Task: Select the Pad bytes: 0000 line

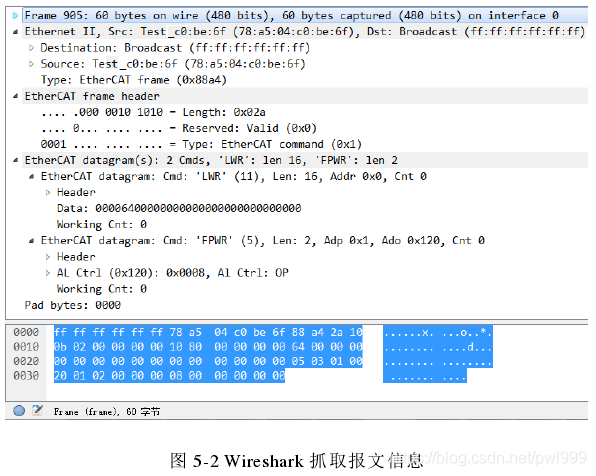Action: (73, 305)
